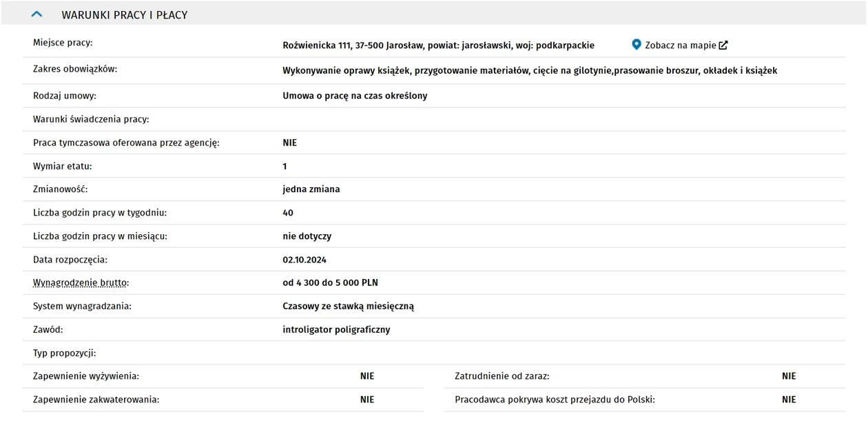This screenshot has width=868, height=425.
Task: Click the Zatrudnienie od zaraz label
Action: point(502,376)
